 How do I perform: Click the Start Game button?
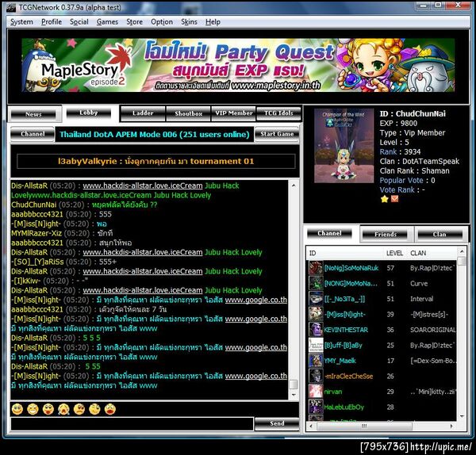277,134
